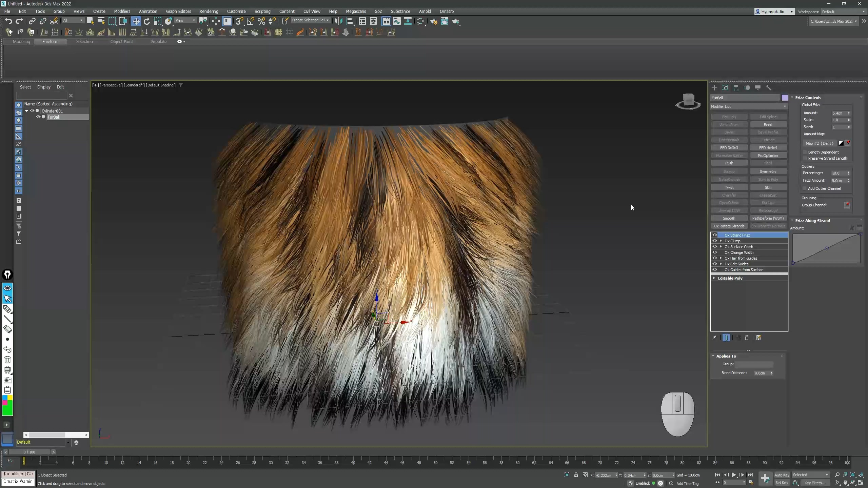Collapse the Cylinder001 tree node
Screen dimensions: 868x488
26,111
